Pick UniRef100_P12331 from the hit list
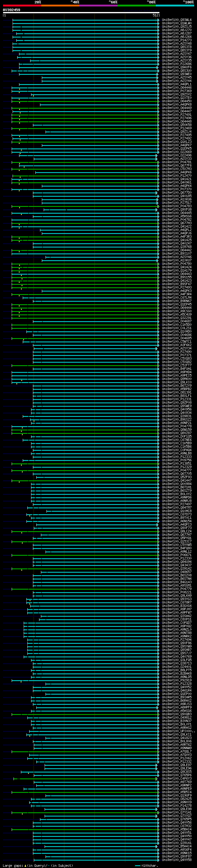Image resolution: width=197 pixels, height=868 pixels. 177,399
